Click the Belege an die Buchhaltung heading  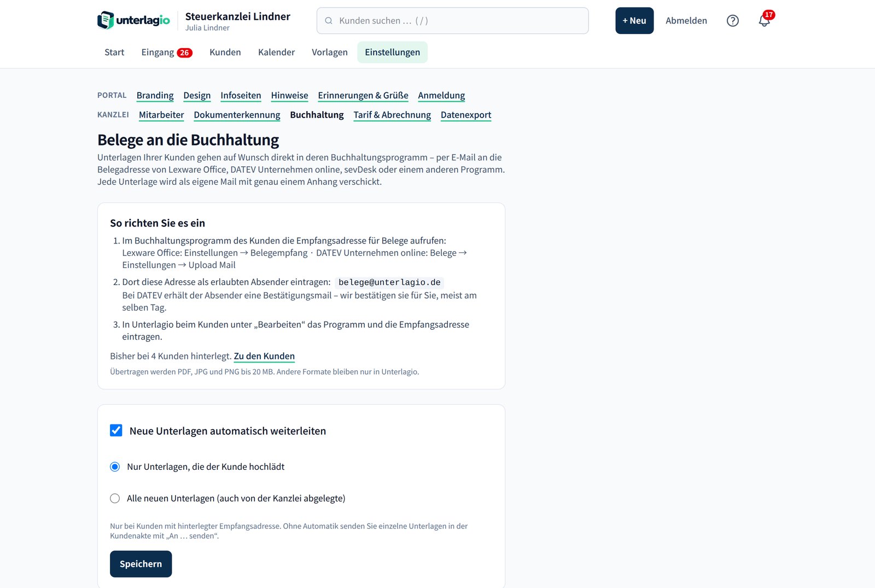click(188, 140)
